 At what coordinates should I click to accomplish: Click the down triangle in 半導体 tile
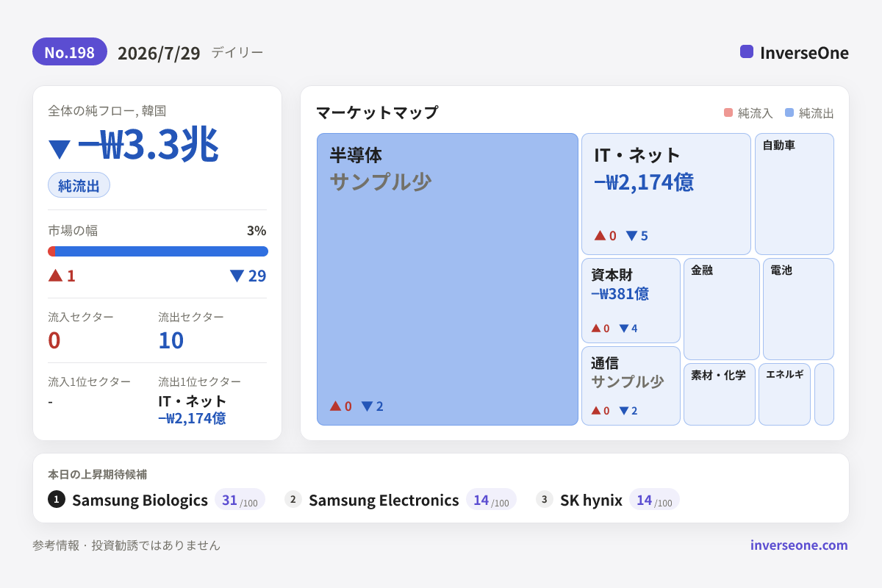367,406
